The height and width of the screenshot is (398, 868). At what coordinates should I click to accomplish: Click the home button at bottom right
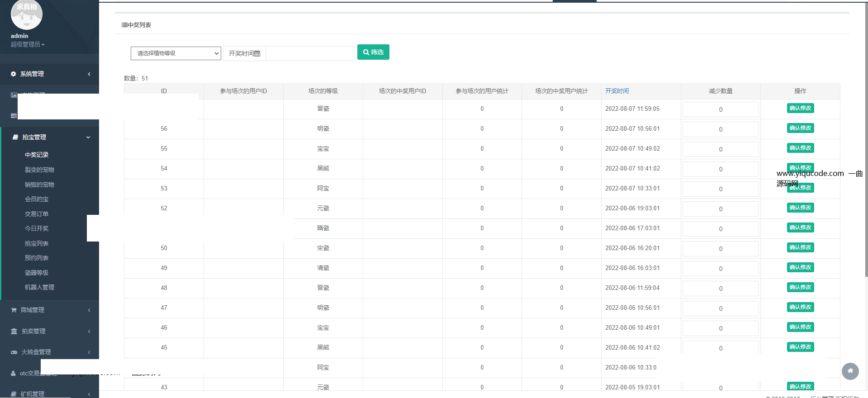point(850,371)
